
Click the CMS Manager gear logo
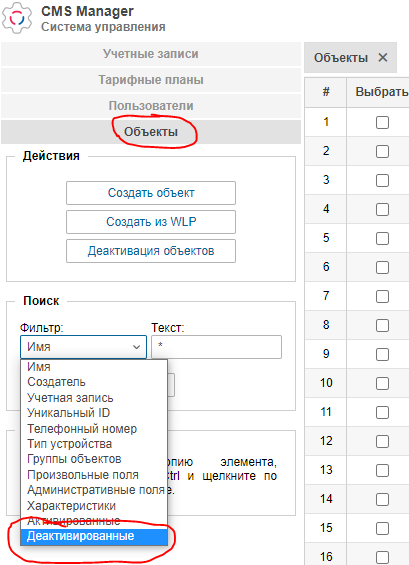(x=17, y=18)
